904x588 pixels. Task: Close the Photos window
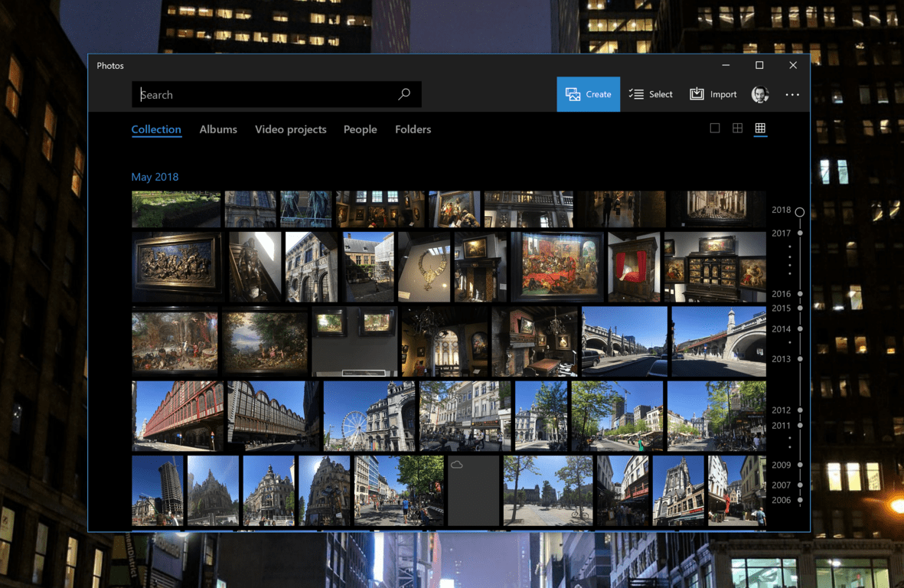tap(793, 65)
